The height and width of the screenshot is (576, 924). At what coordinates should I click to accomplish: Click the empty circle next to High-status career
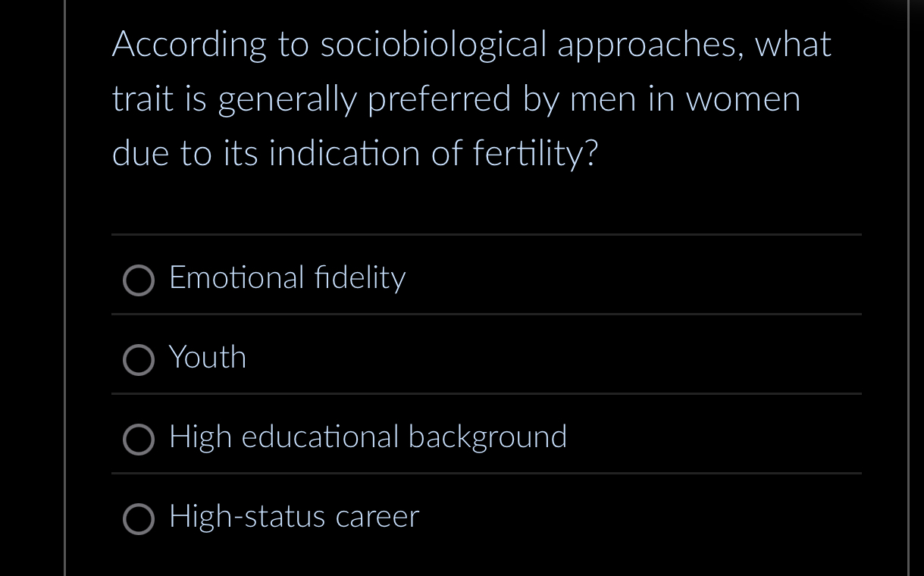tap(139, 519)
